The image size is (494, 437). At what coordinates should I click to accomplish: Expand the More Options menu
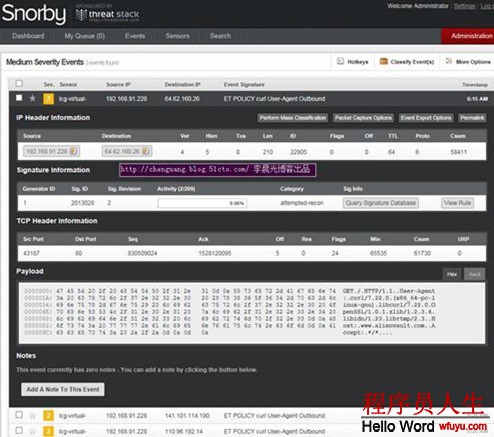[468, 62]
